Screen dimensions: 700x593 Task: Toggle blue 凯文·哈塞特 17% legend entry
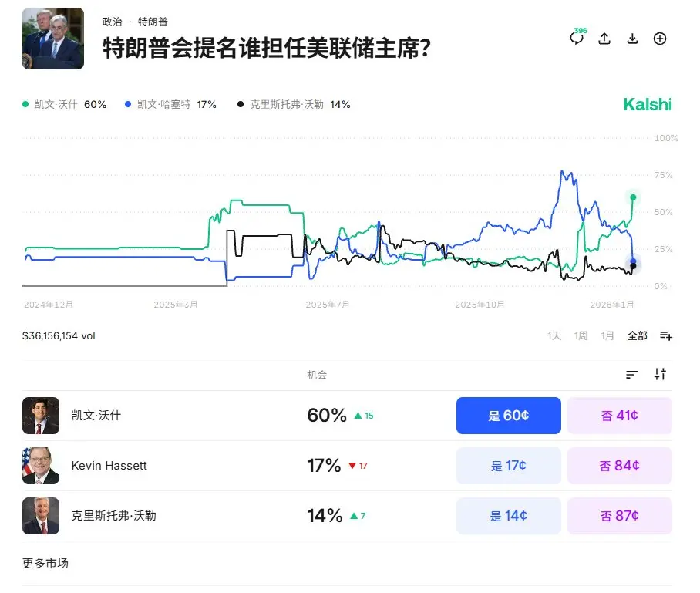(x=170, y=105)
